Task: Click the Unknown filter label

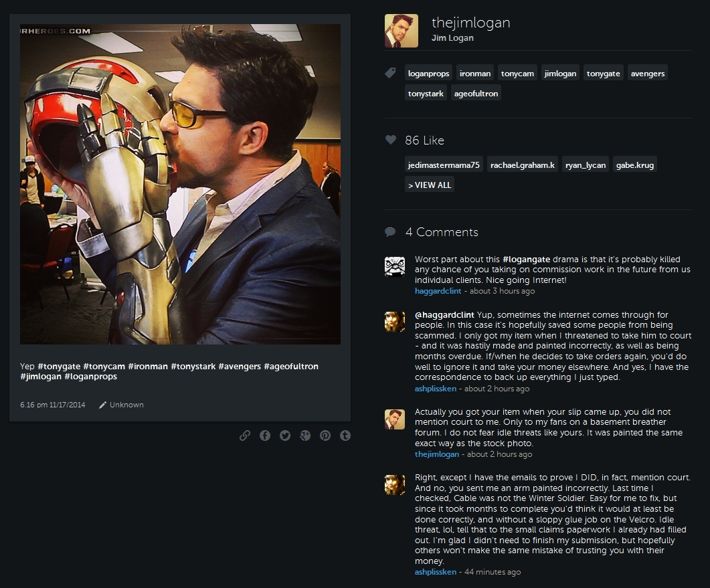Action: pos(126,405)
